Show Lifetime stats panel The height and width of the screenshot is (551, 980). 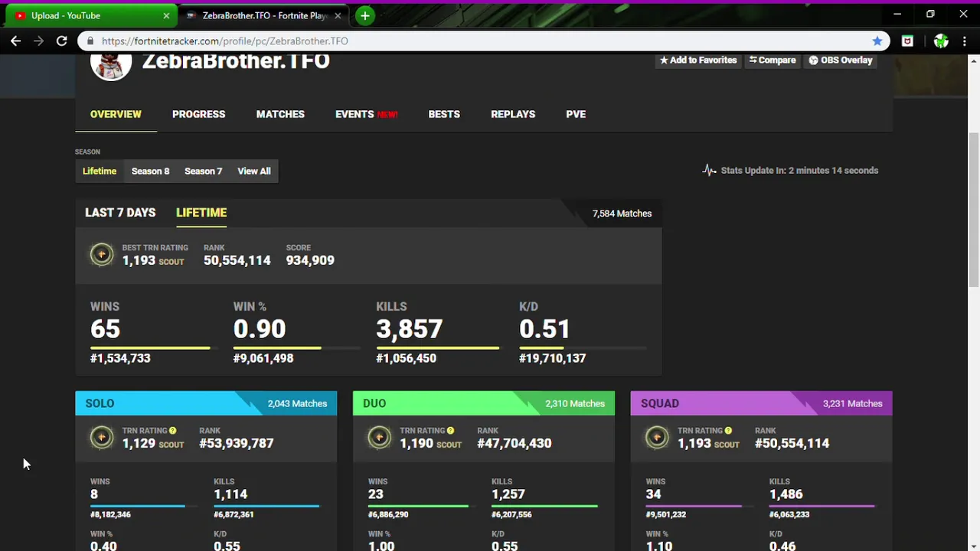201,213
